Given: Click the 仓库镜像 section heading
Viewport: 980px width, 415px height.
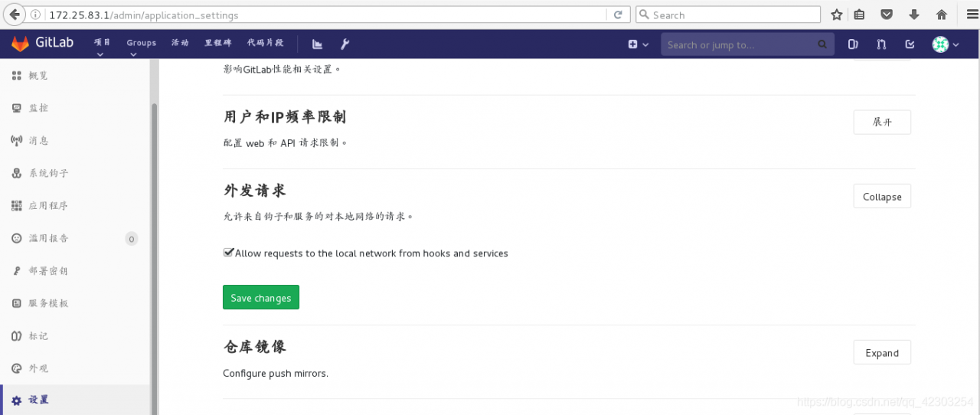Looking at the screenshot, I should (x=255, y=347).
